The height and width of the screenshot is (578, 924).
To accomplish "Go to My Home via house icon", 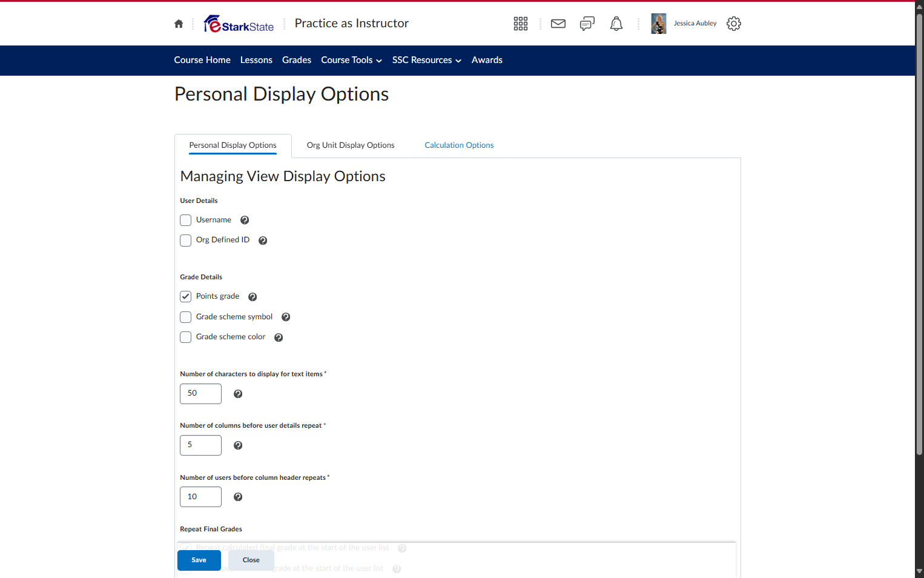I will tap(179, 24).
